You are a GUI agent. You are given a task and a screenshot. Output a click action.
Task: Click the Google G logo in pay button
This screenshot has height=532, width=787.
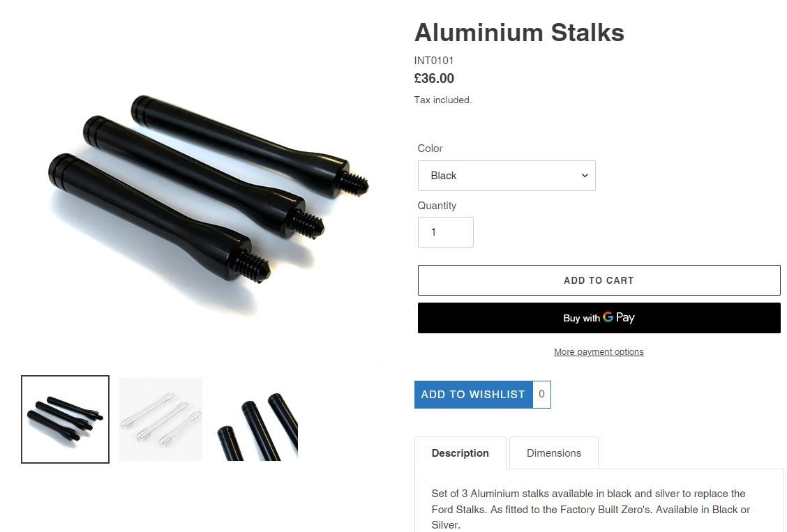click(608, 317)
